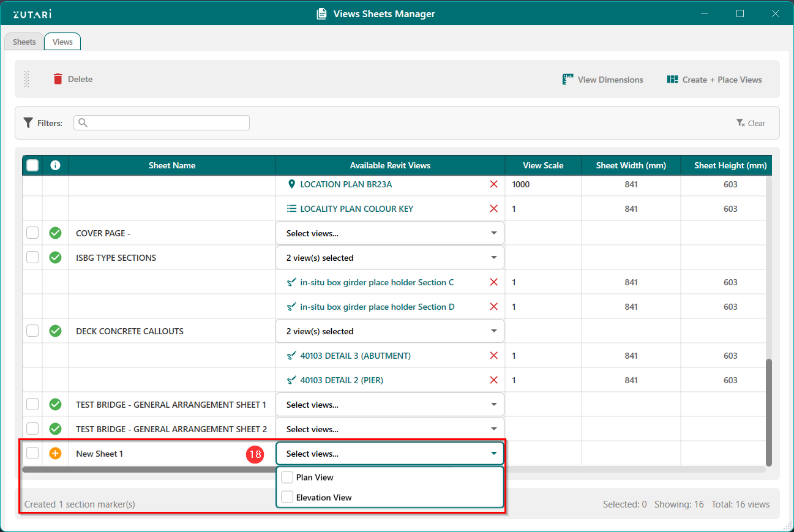The width and height of the screenshot is (794, 532).
Task: Click the Clear filters button
Action: [x=751, y=123]
